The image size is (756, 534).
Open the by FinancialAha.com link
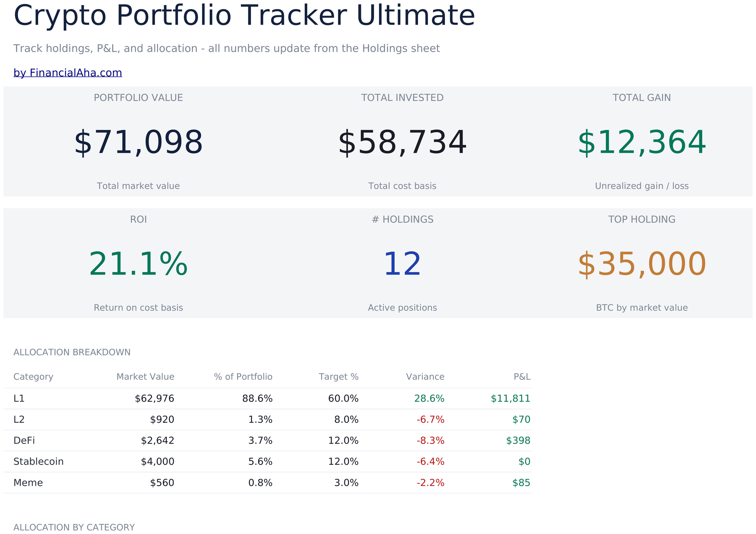[68, 73]
